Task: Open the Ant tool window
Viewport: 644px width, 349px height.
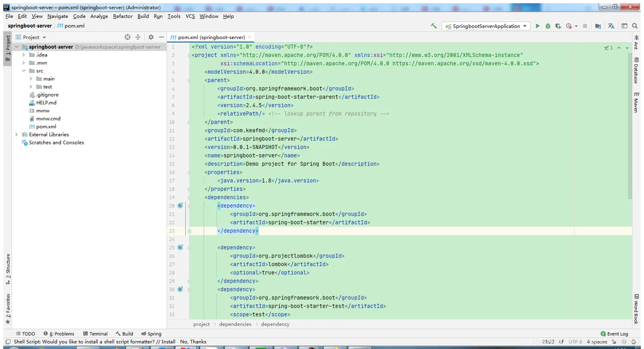Action: tap(636, 43)
